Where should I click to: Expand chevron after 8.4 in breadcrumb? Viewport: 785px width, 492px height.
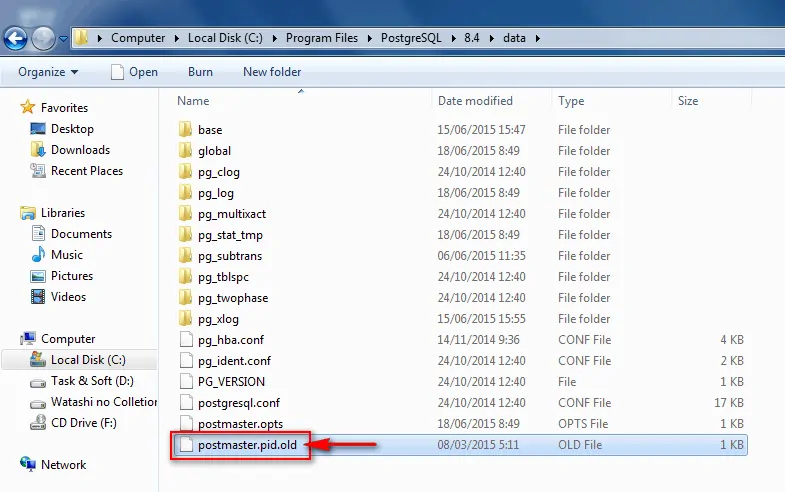(x=491, y=39)
